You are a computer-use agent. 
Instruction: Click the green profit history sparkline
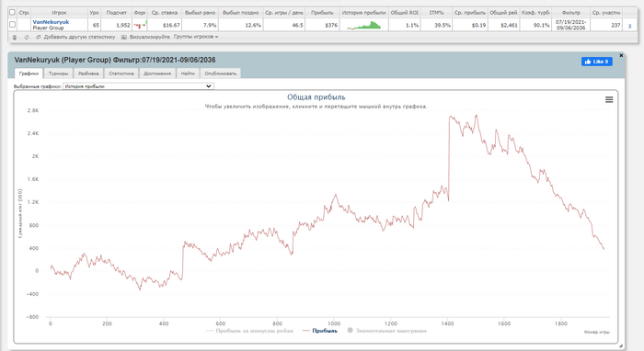364,26
